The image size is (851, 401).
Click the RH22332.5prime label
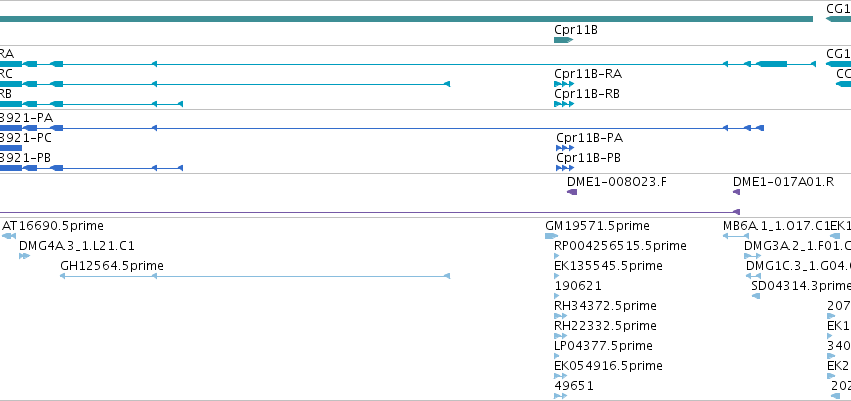tap(605, 326)
